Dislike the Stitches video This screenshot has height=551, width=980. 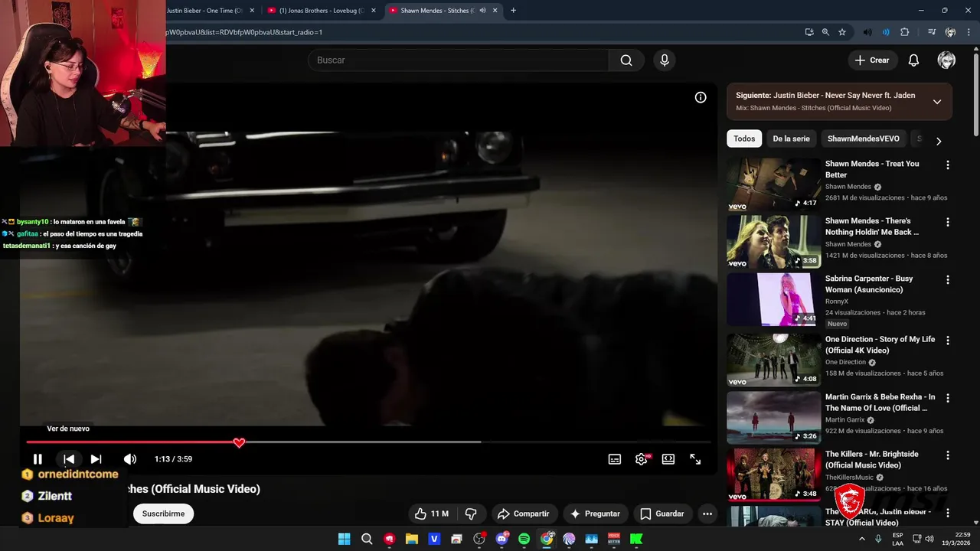471,514
